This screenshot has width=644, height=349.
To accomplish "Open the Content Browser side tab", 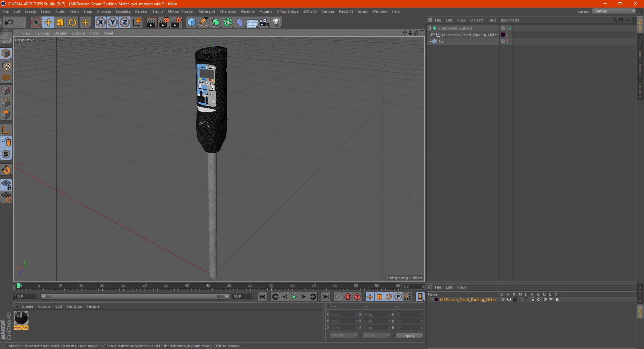I will [x=640, y=63].
